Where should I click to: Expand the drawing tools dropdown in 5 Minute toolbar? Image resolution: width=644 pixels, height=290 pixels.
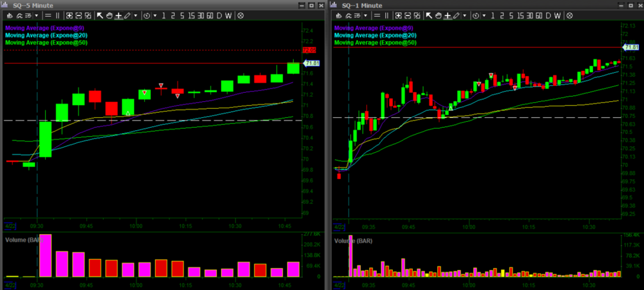(x=136, y=15)
